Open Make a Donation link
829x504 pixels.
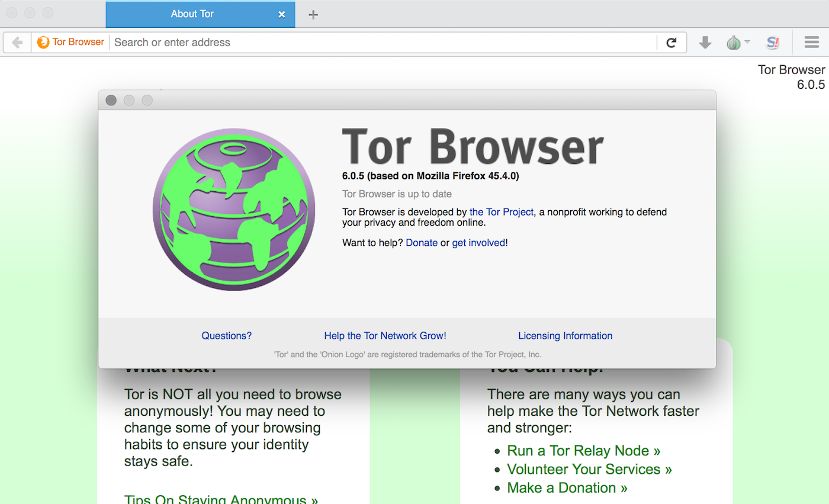tap(567, 488)
